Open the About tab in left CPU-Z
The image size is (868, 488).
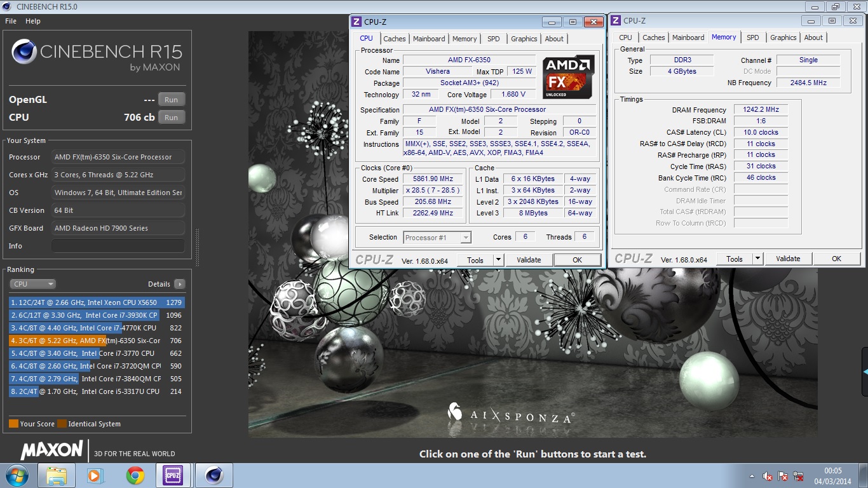554,39
